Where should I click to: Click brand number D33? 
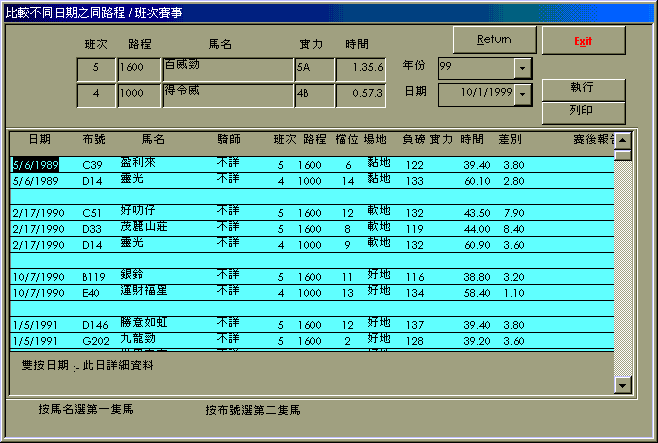92,229
